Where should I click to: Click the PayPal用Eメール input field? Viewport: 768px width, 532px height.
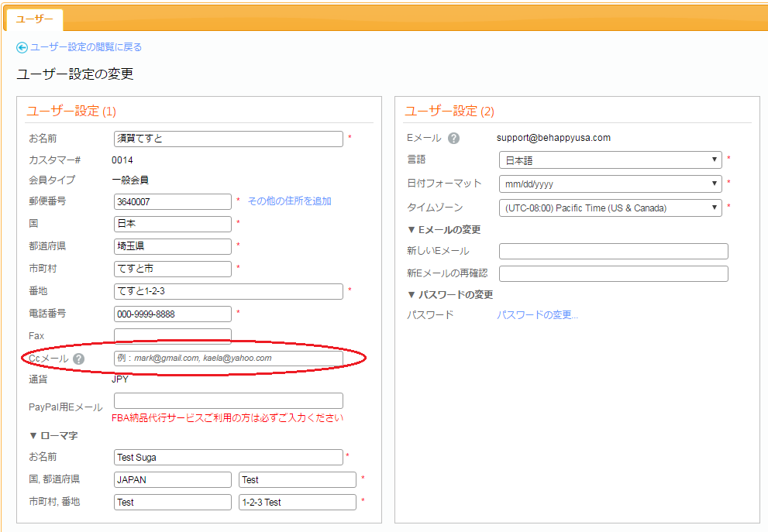click(228, 400)
